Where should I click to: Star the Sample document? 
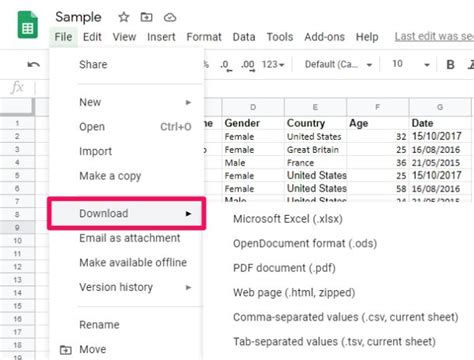(124, 17)
